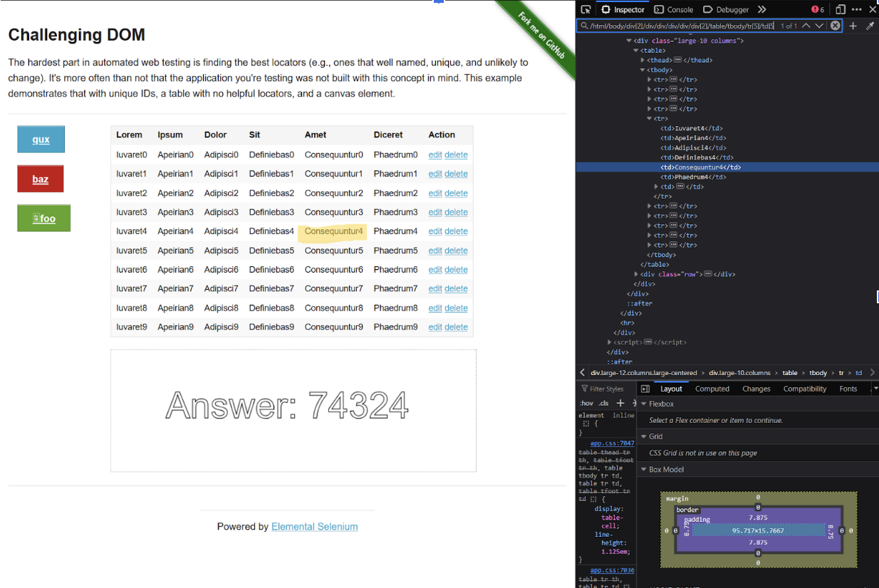
Task: Toggle :hov pseudo-class panel
Action: tap(586, 403)
